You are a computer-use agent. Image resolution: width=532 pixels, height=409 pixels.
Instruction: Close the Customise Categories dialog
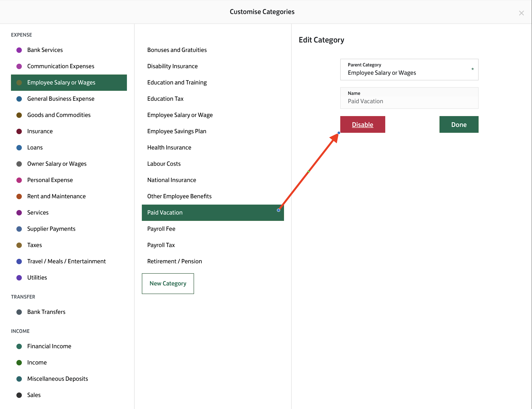coord(521,13)
